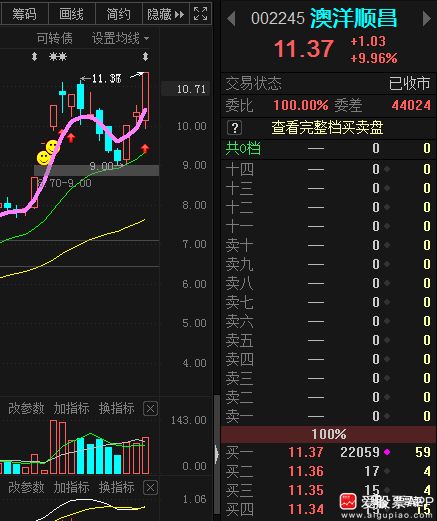Open 查看完整档买卖盘 link
Screen dimensions: 437x521
(327, 128)
